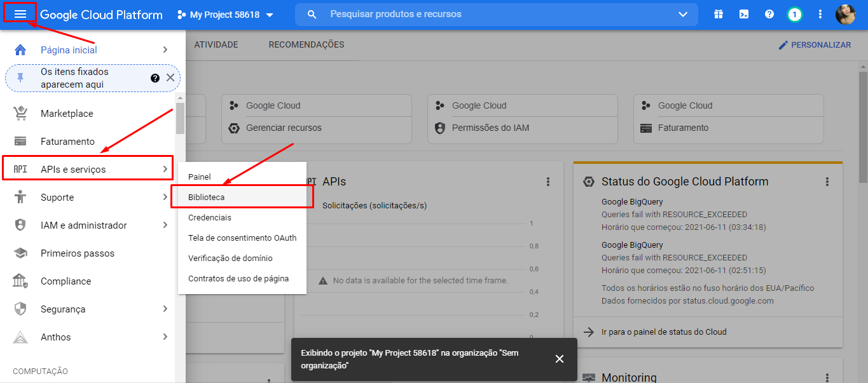Screen dimensions: 868x383
Task: Expand the Segurança submenu chevron
Action: tap(165, 309)
